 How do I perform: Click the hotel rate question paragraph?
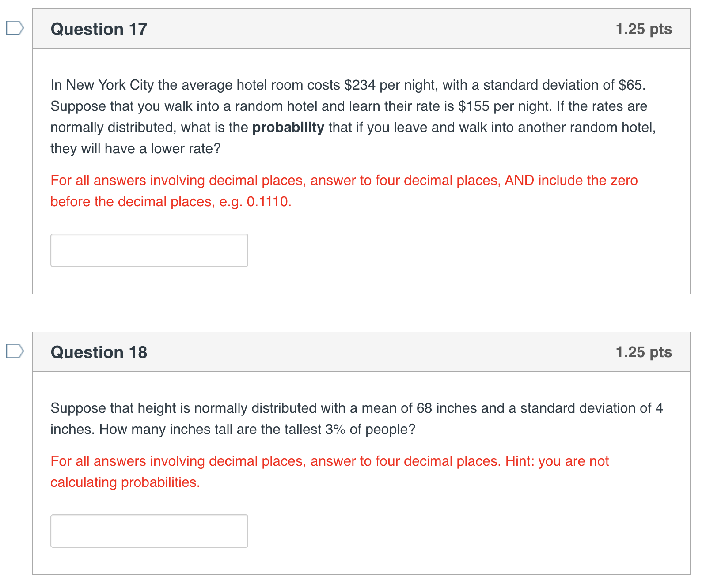coord(349,117)
